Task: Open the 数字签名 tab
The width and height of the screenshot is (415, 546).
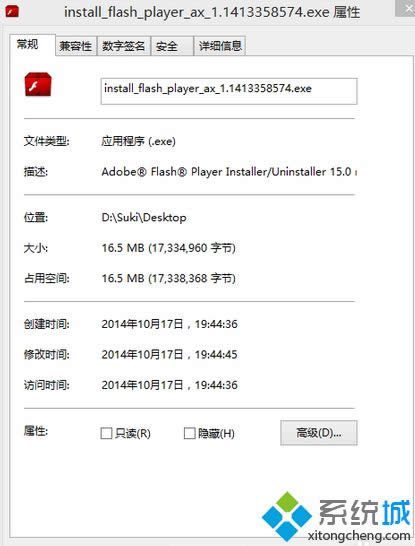Action: pos(123,46)
